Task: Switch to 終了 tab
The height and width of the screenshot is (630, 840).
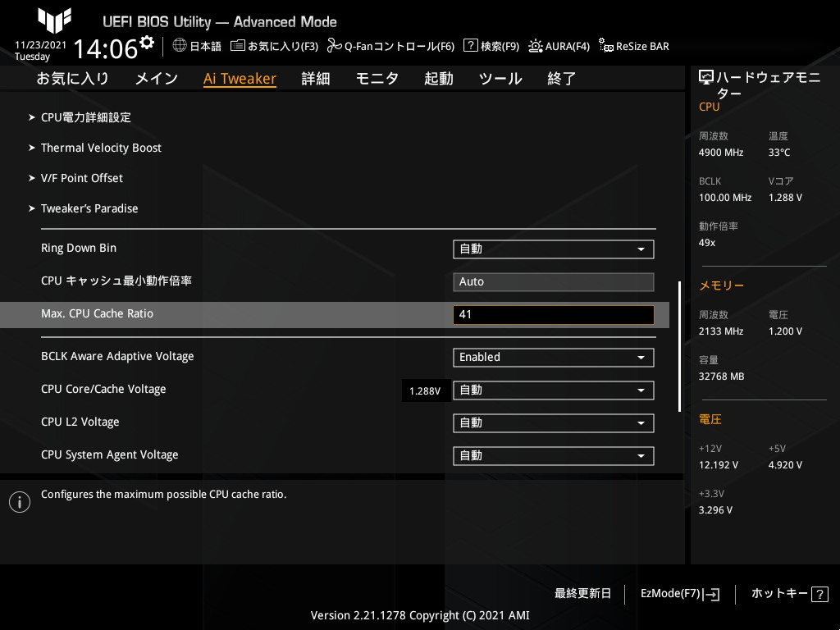Action: pyautogui.click(x=561, y=79)
